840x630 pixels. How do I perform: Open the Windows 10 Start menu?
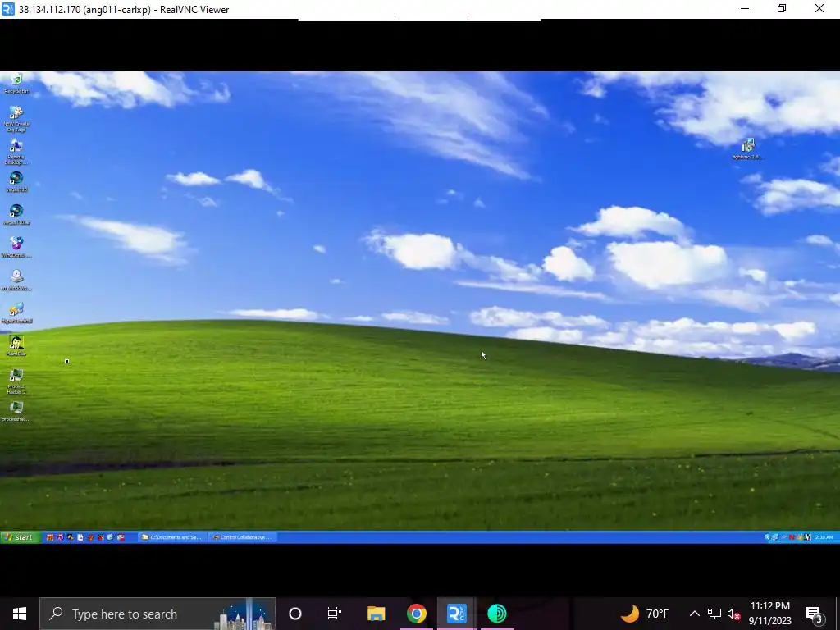20,614
